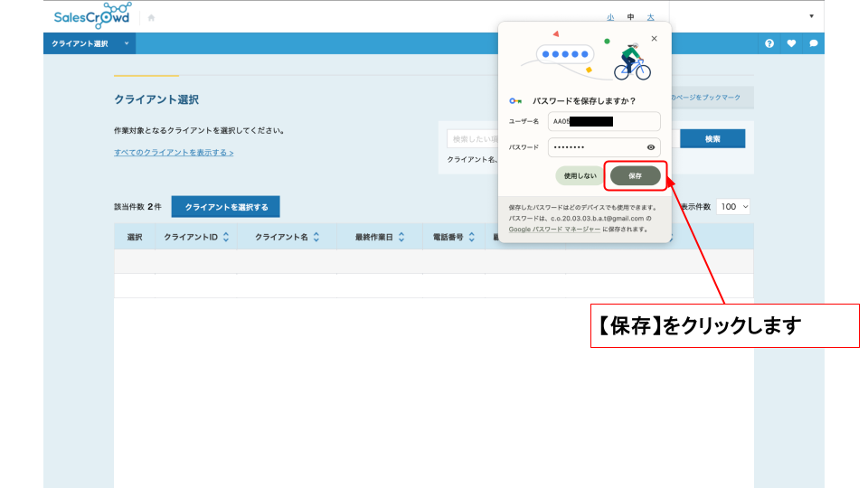Sort by クライアント名 column arrows
This screenshot has height=488, width=868.
pyautogui.click(x=316, y=237)
